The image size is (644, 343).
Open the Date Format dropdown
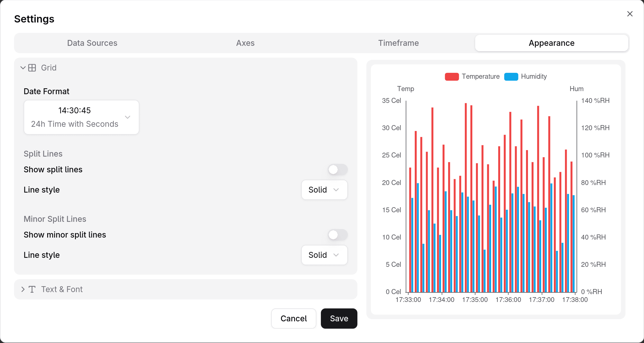[x=81, y=117]
